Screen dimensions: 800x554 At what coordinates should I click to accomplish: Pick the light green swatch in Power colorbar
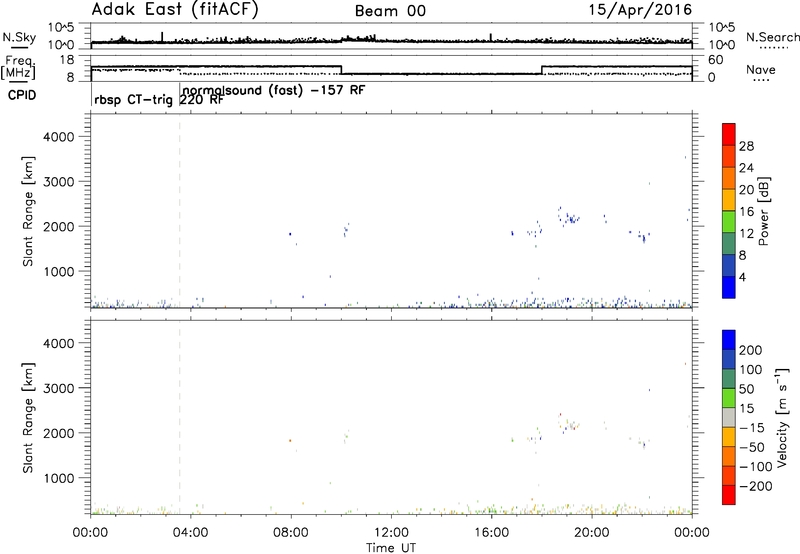pyautogui.click(x=729, y=222)
